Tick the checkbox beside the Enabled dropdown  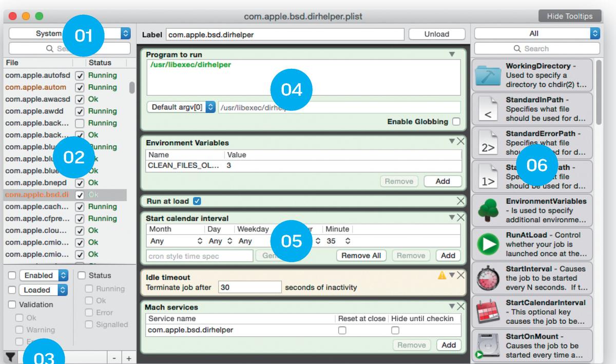tap(12, 276)
